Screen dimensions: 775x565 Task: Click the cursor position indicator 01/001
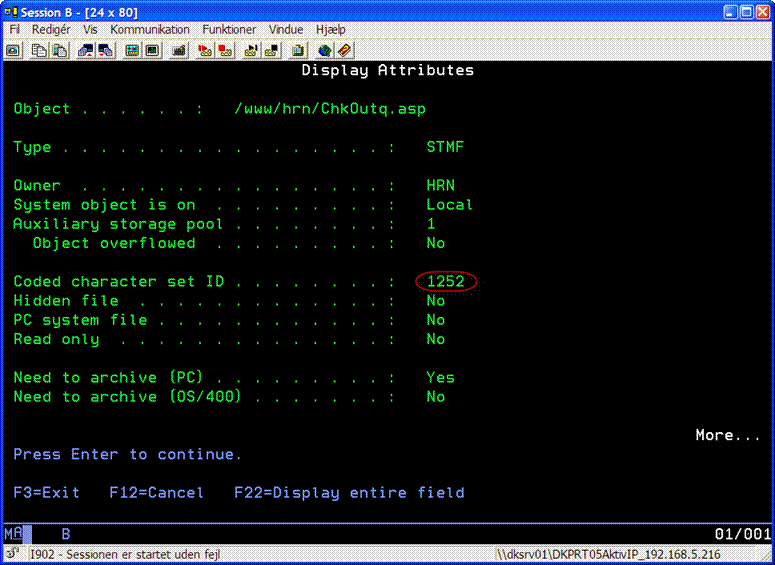coord(742,534)
